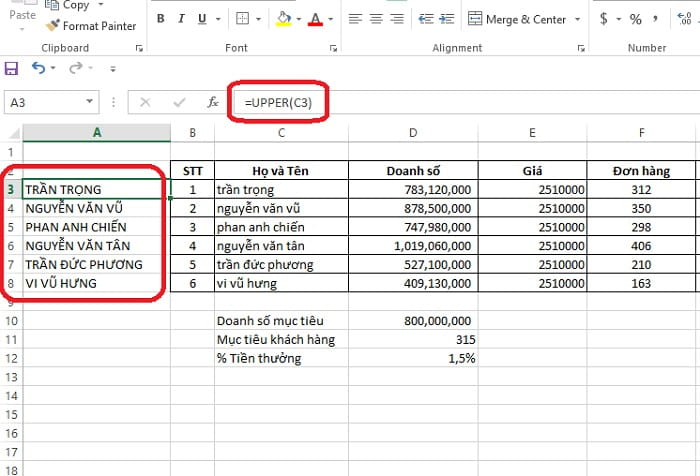Toggle Bold formatting
700x476 pixels.
[x=161, y=19]
